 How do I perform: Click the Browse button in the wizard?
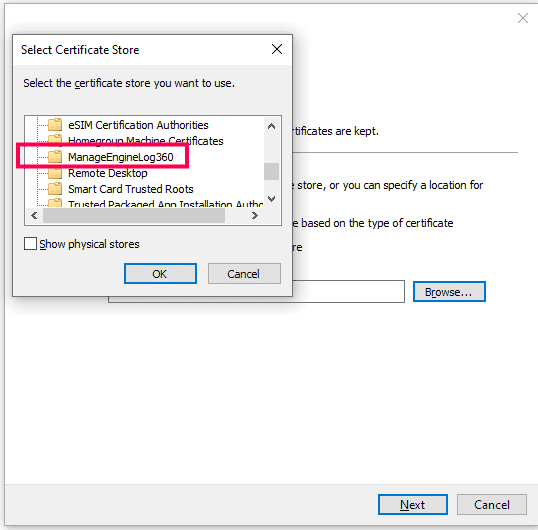449,292
